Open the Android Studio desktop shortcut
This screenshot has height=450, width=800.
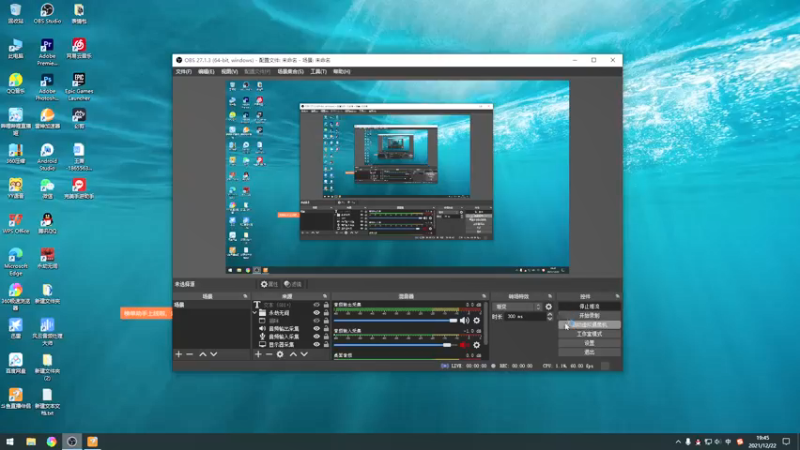click(47, 157)
